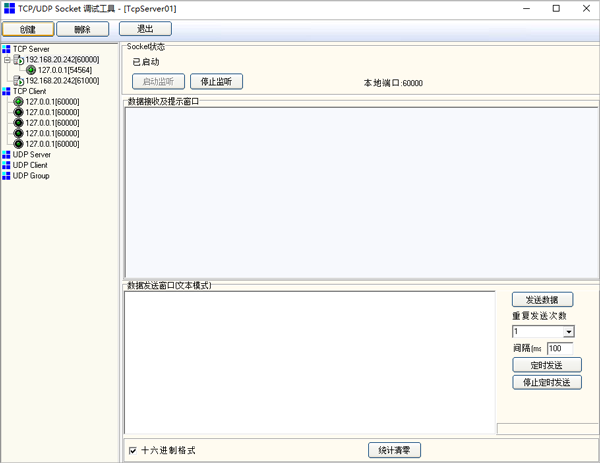Click the 统计清零 (Reset Statistics) button
Screen dimensions: 600x463
click(x=395, y=450)
